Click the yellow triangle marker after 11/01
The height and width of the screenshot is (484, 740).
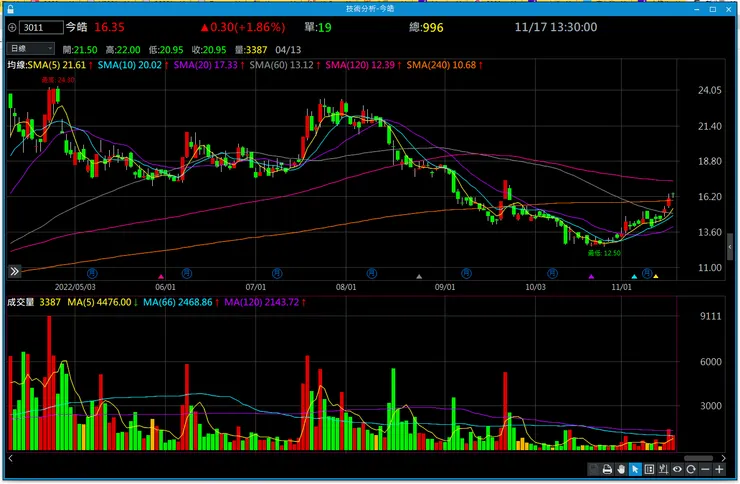[656, 276]
